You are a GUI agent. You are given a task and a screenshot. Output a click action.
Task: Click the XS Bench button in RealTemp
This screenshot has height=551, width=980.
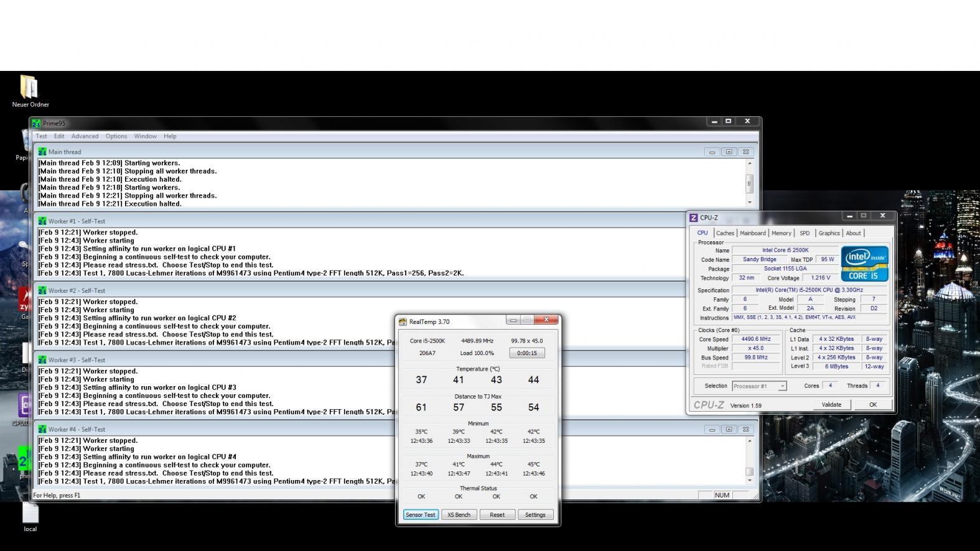pyautogui.click(x=459, y=515)
